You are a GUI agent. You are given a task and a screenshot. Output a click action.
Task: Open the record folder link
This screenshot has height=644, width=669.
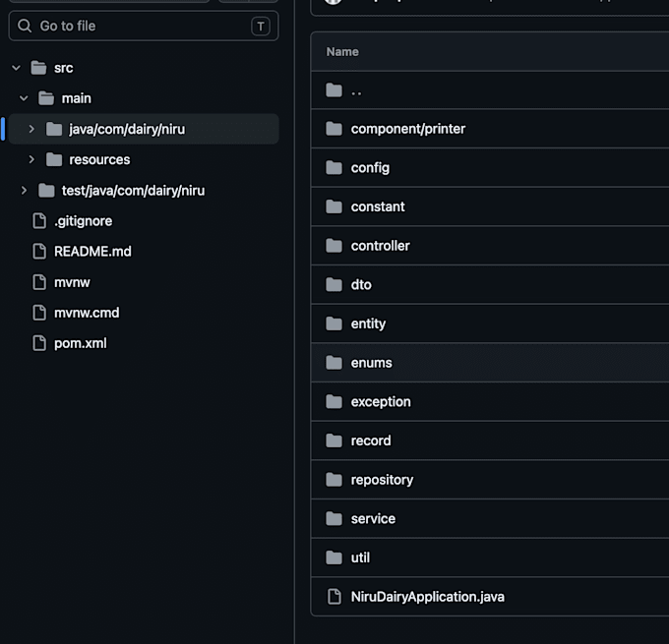pos(371,440)
